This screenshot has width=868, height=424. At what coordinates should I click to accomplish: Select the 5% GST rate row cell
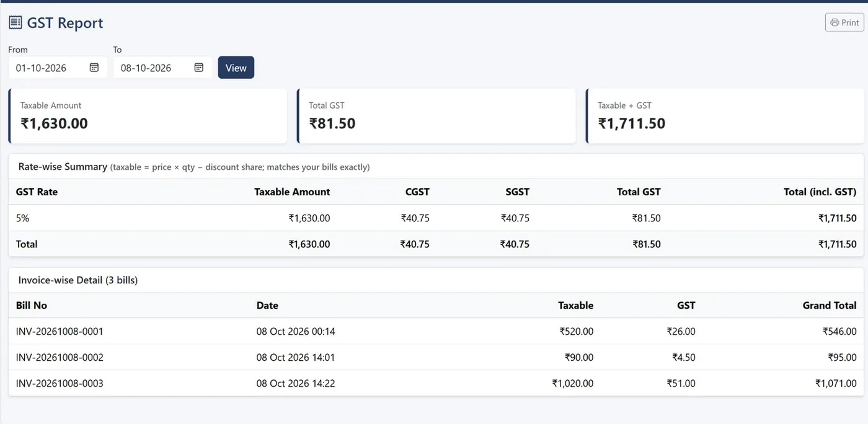pos(22,218)
